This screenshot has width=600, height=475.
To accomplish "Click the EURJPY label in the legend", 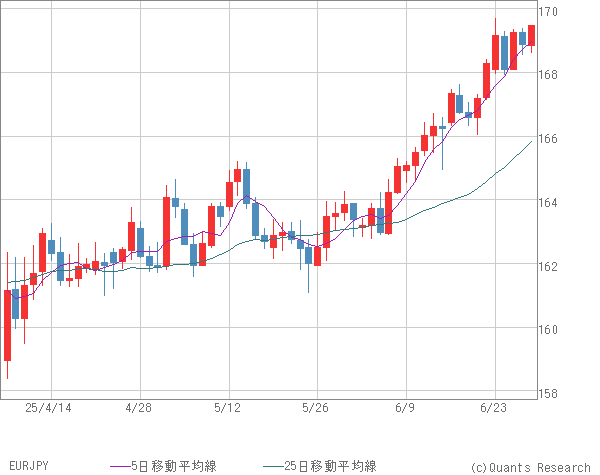I will point(29,466).
